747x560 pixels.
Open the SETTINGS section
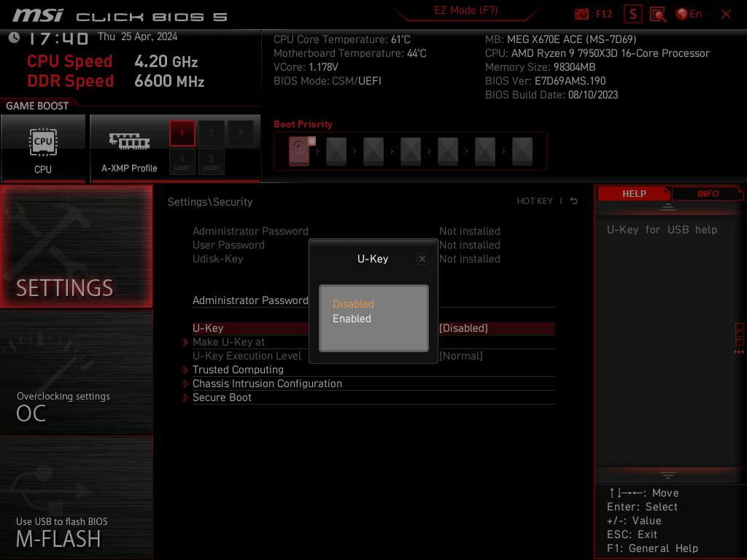[x=76, y=246]
